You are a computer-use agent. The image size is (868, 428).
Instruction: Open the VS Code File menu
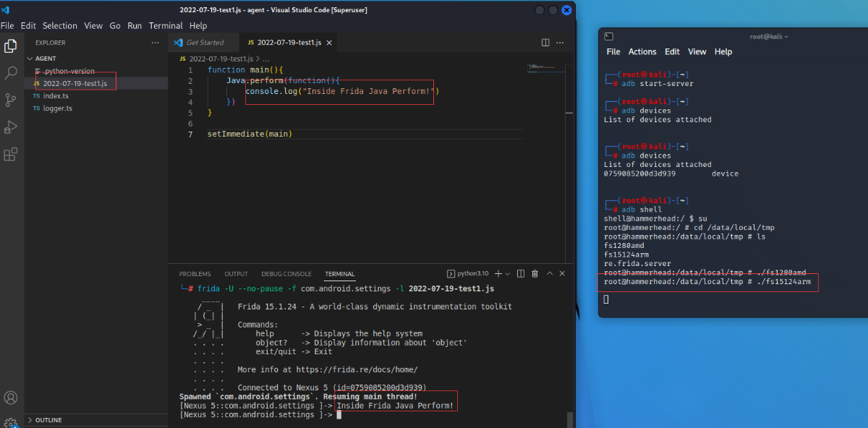tap(7, 25)
